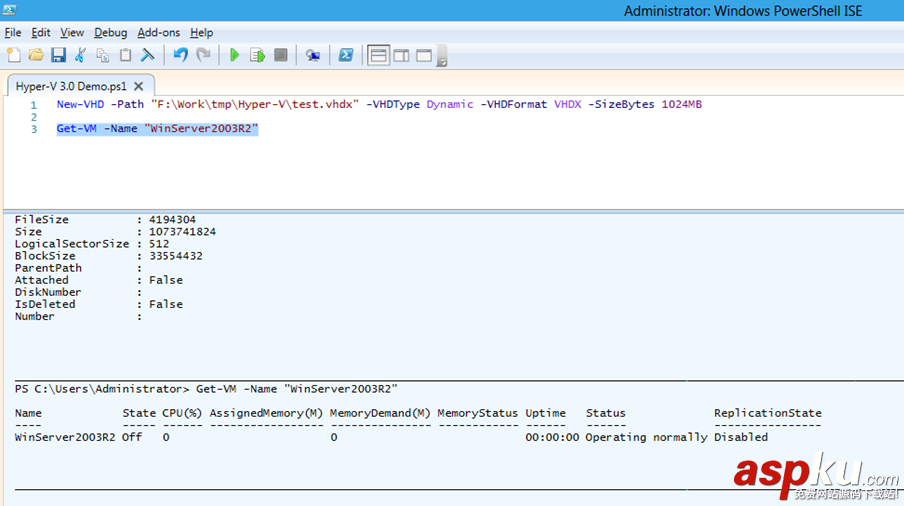Open the Edit menu
Screen dimensions: 904x506
tap(40, 33)
